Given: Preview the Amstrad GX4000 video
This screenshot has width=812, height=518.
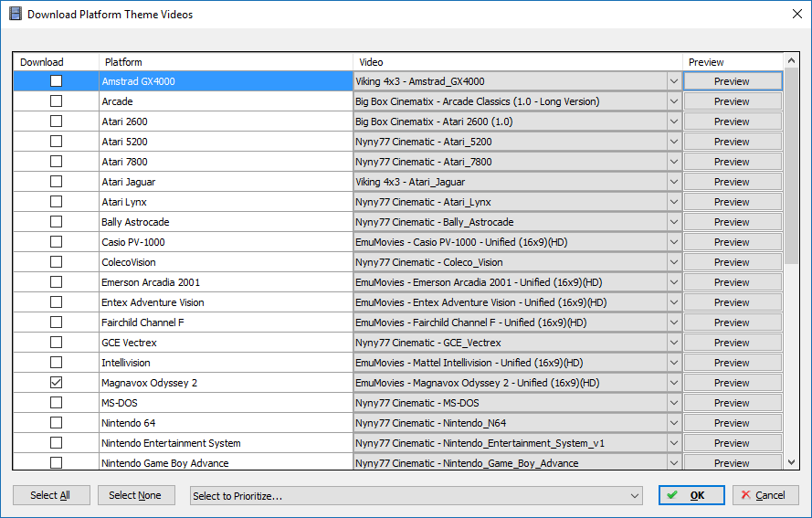Looking at the screenshot, I should (x=733, y=81).
